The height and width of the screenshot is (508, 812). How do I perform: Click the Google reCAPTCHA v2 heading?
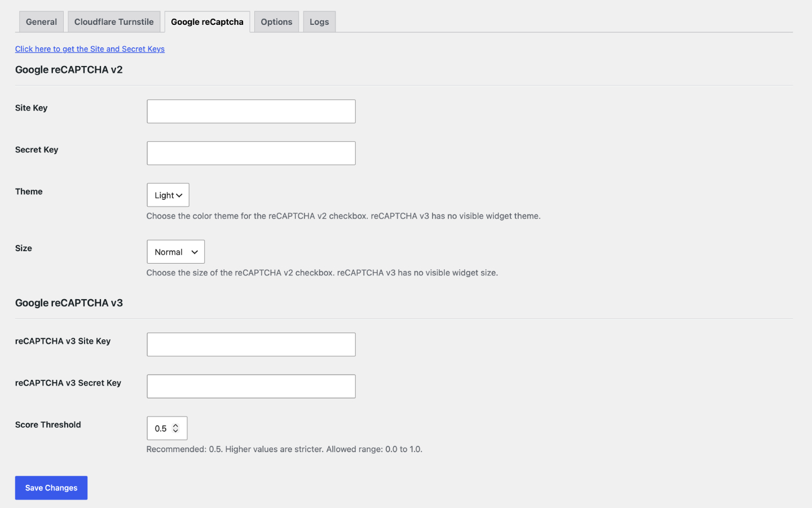click(69, 70)
